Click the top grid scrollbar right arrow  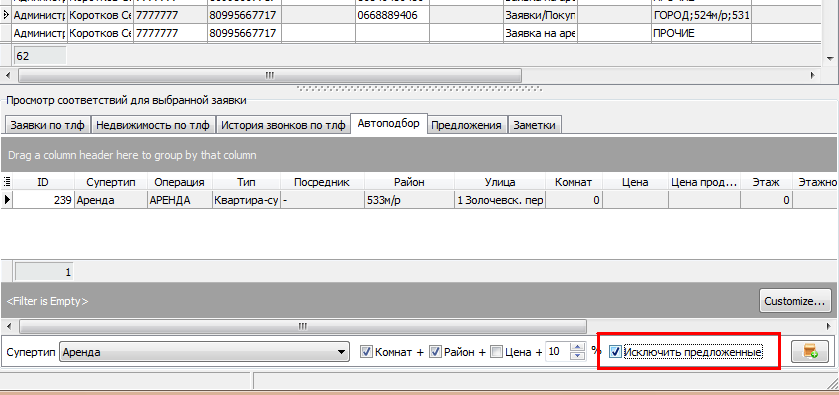coord(813,75)
